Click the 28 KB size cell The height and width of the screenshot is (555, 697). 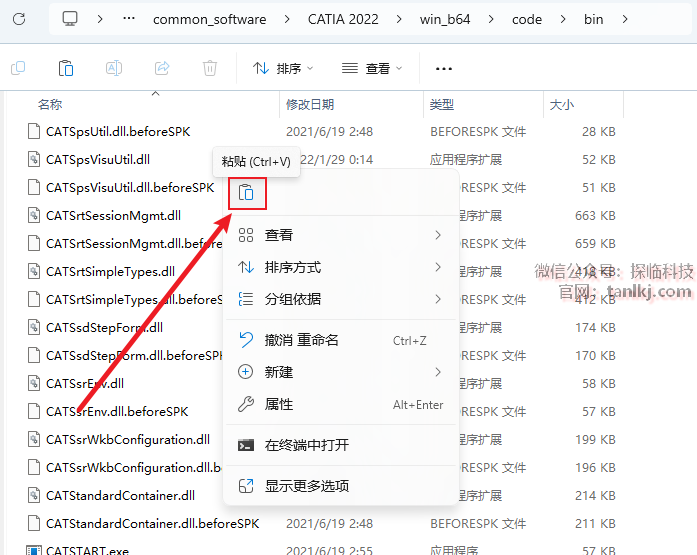pos(599,132)
